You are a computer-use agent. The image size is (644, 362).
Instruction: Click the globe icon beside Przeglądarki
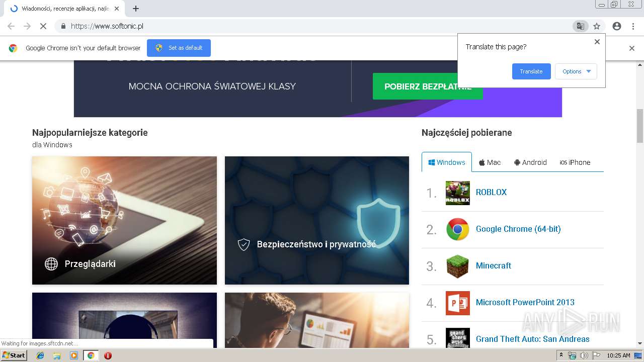51,264
